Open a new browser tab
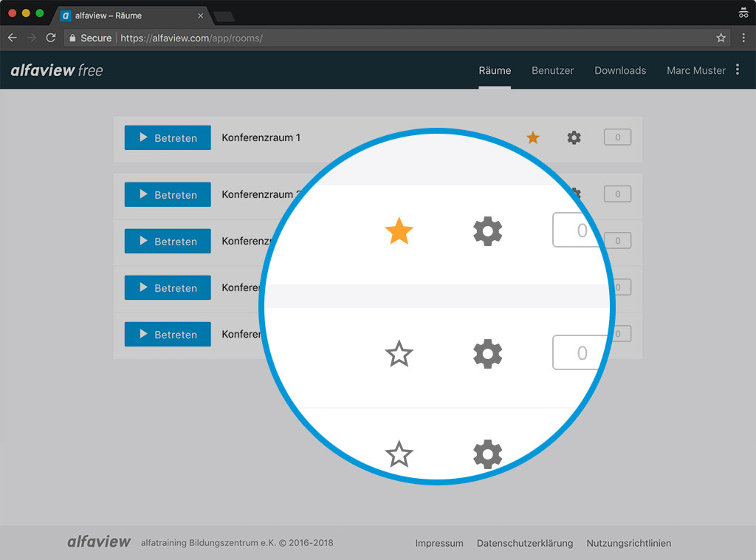 click(224, 16)
